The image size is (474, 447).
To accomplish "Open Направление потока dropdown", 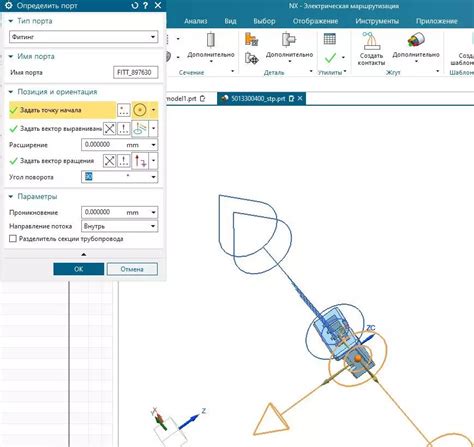I will (119, 226).
